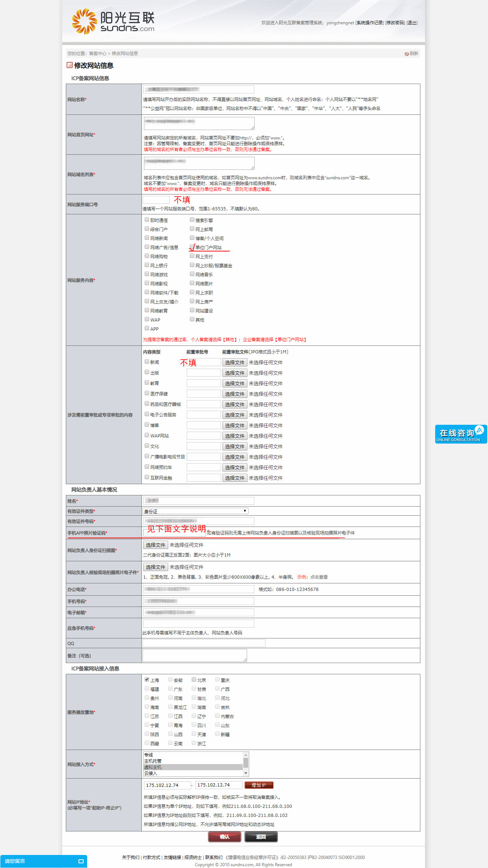488x868 pixels.
Task: Click the 办公电话 input field
Action: point(199,589)
